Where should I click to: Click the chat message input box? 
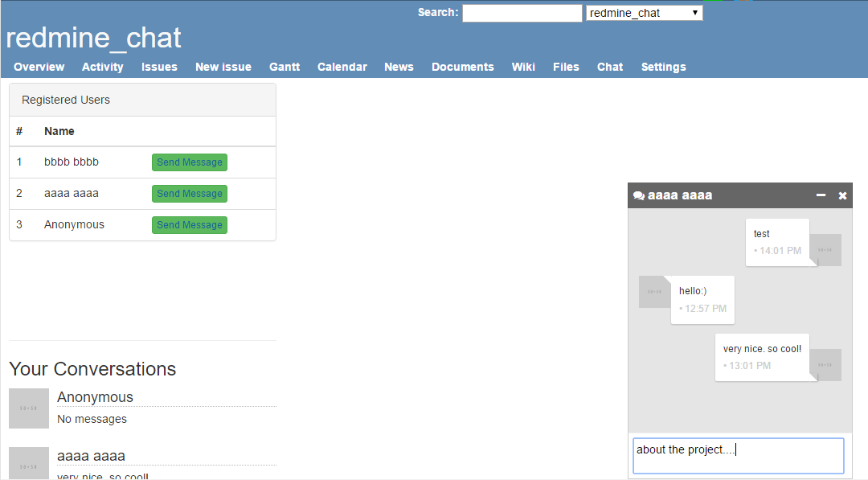739,456
